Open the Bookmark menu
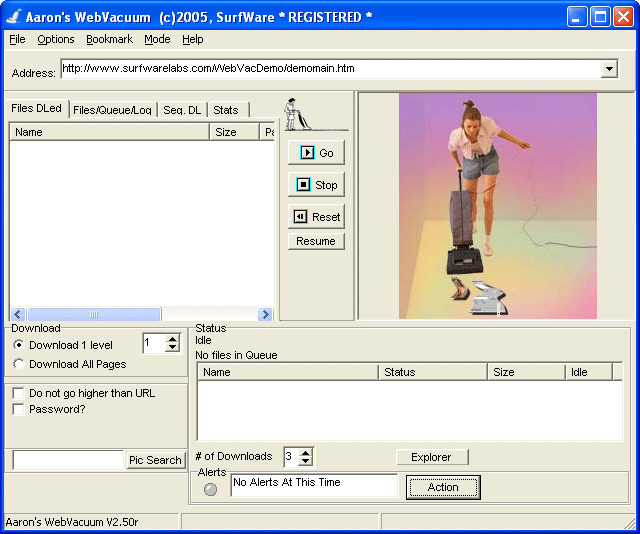This screenshot has width=640, height=534. [x=109, y=39]
